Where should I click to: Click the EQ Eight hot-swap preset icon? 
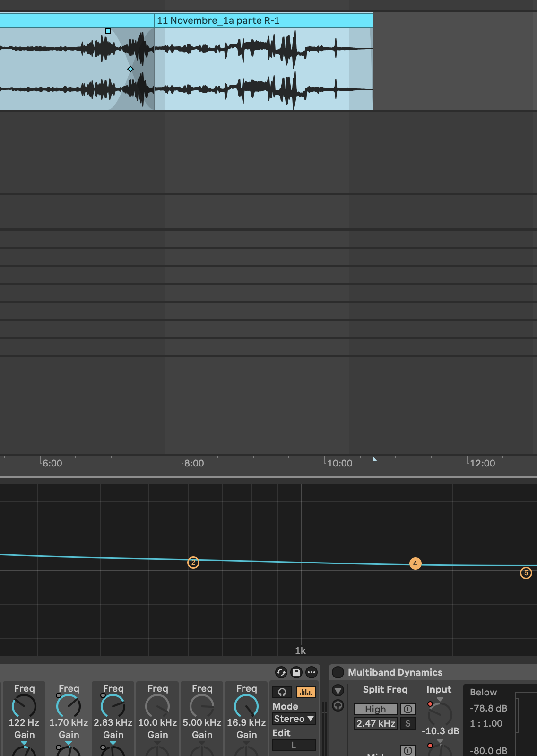(x=281, y=672)
